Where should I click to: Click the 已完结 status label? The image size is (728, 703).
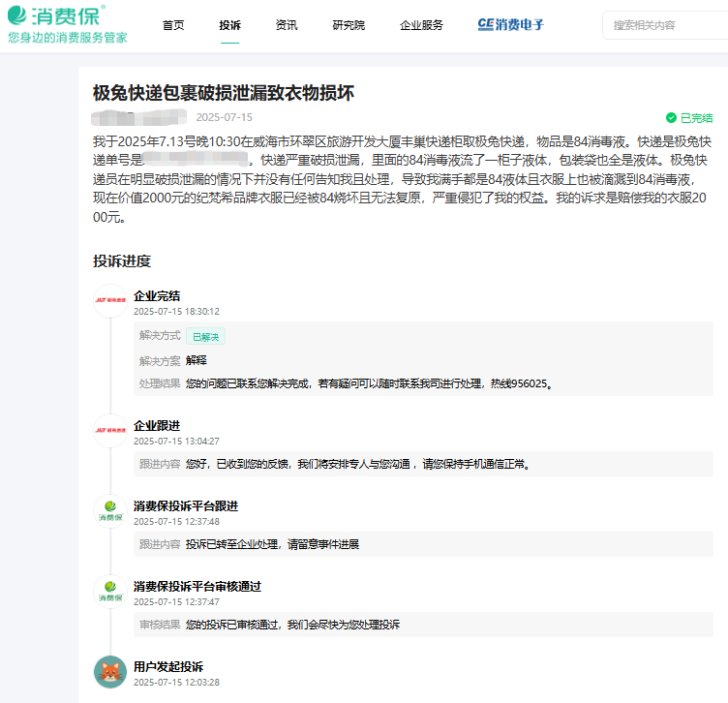pos(696,118)
